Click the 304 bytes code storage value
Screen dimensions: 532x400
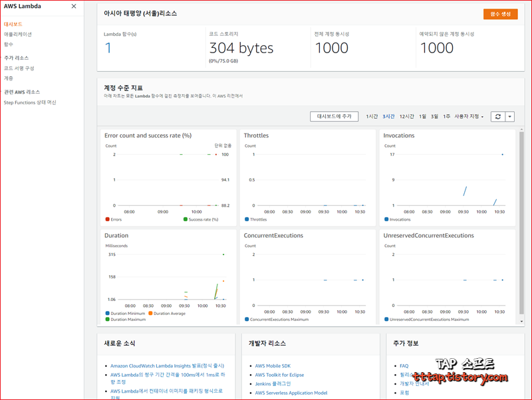point(241,48)
